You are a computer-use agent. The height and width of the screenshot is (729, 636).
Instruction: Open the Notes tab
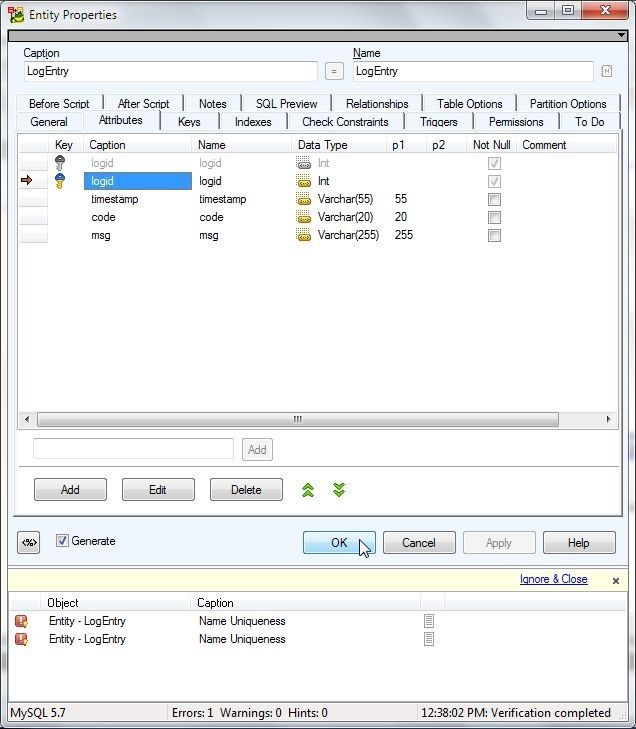click(212, 104)
